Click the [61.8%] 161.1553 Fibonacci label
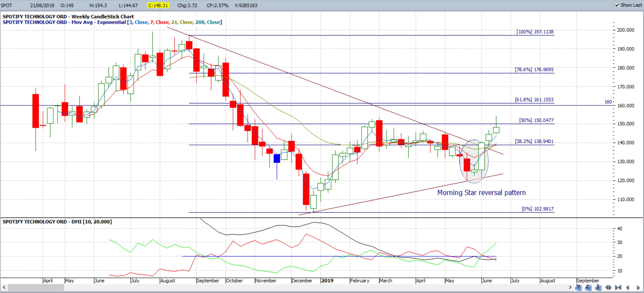The width and height of the screenshot is (644, 293). pos(534,100)
